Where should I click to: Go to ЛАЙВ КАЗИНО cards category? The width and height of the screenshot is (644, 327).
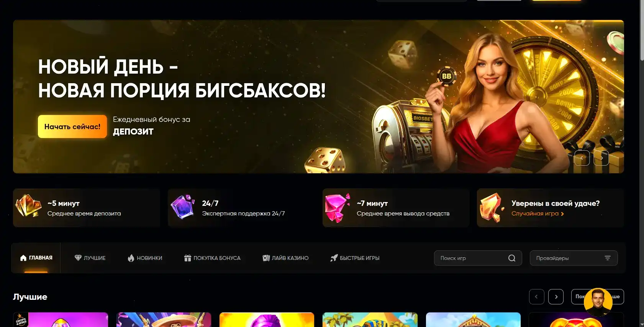tap(285, 258)
